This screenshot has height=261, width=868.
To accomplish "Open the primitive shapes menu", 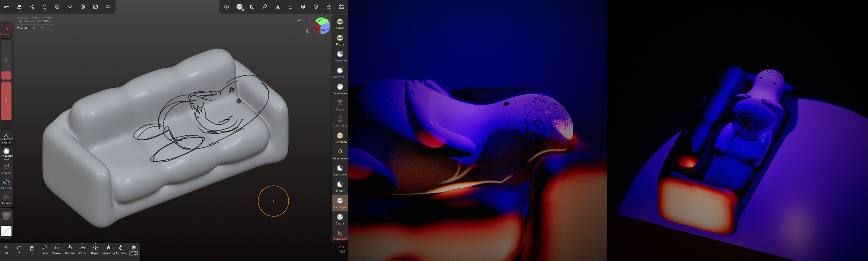I will click(227, 7).
